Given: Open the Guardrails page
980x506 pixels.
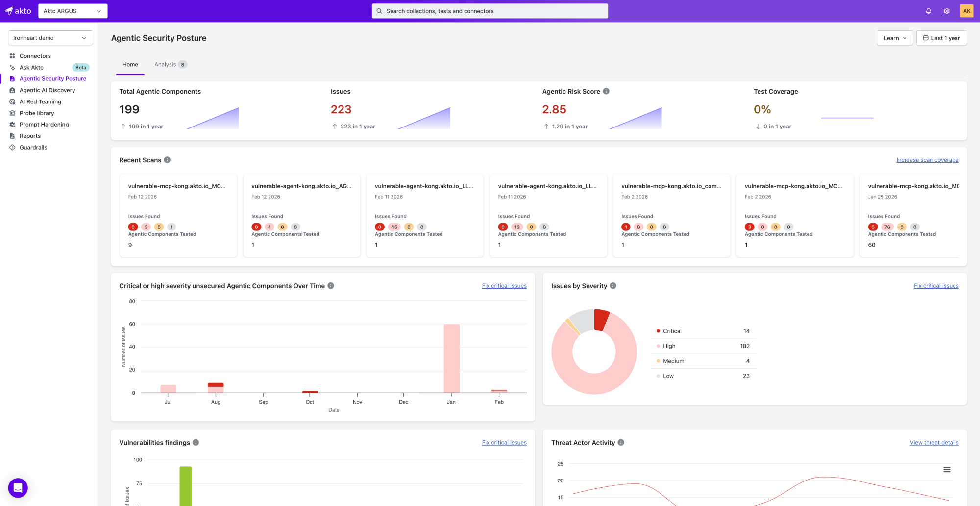Looking at the screenshot, I should (x=33, y=148).
